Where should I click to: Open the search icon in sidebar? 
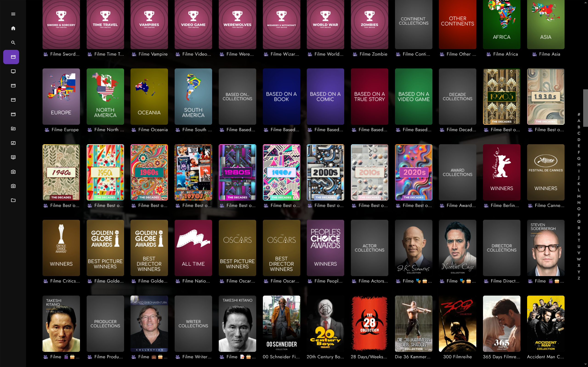(x=13, y=43)
